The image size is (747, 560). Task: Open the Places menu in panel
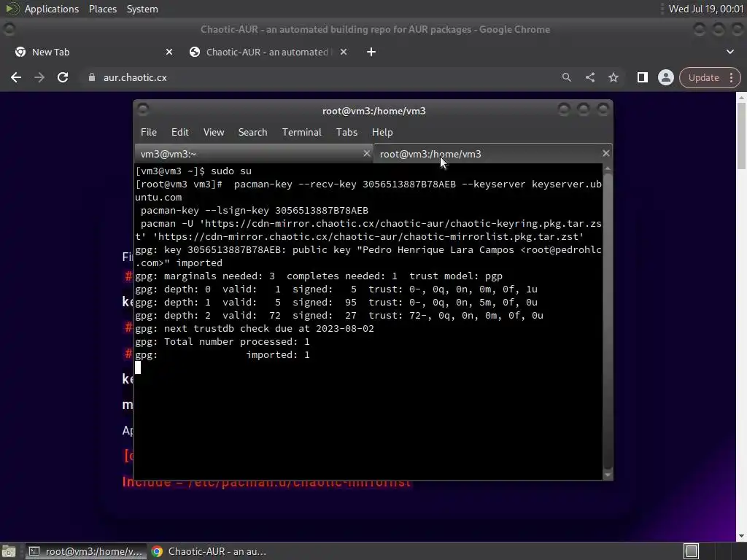pyautogui.click(x=102, y=9)
